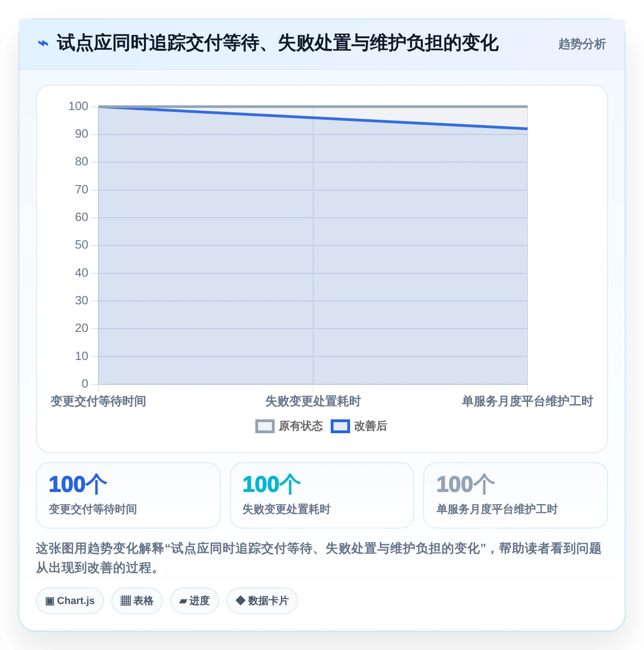Click the gray 100个 value
Viewport: 644px width, 650px height.
pos(466,484)
